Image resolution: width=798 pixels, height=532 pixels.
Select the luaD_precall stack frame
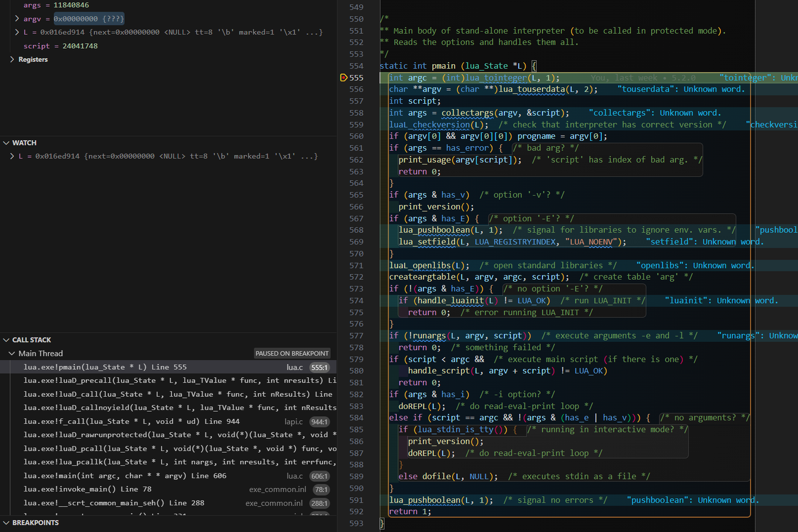tap(168, 381)
